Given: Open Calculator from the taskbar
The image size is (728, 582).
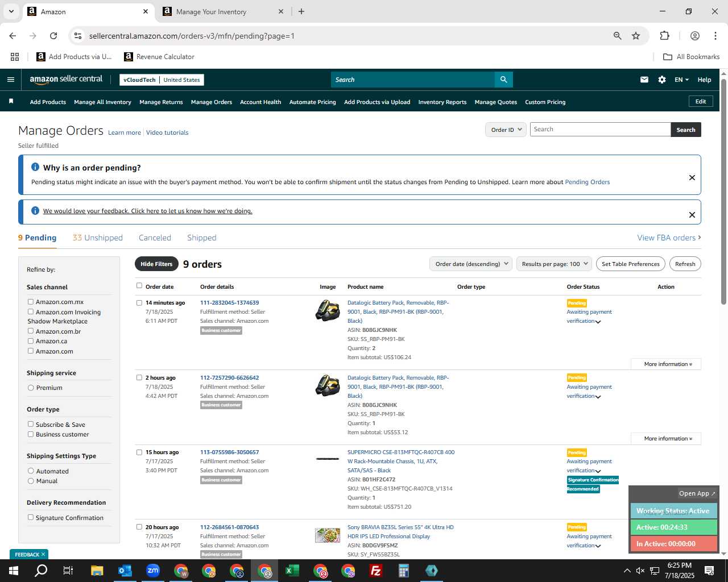Looking at the screenshot, I should click(404, 571).
